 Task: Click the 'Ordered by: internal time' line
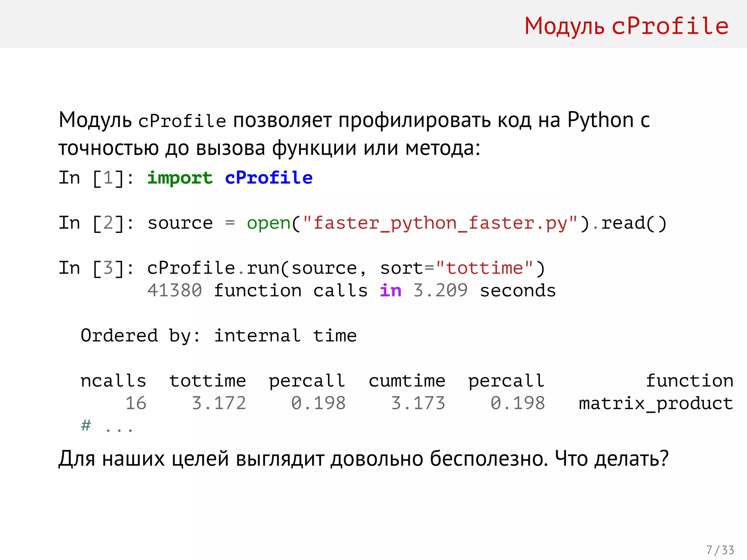click(218, 336)
